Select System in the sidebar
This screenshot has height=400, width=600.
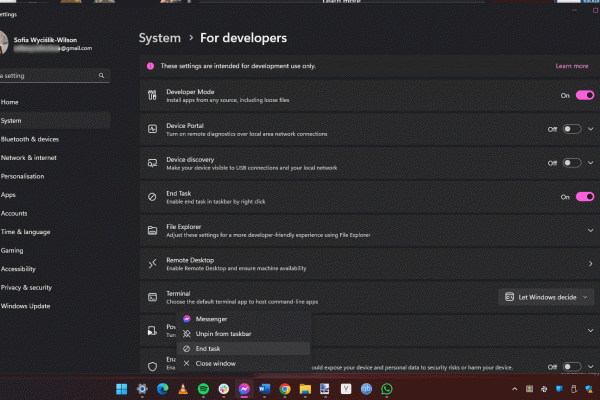pyautogui.click(x=55, y=121)
